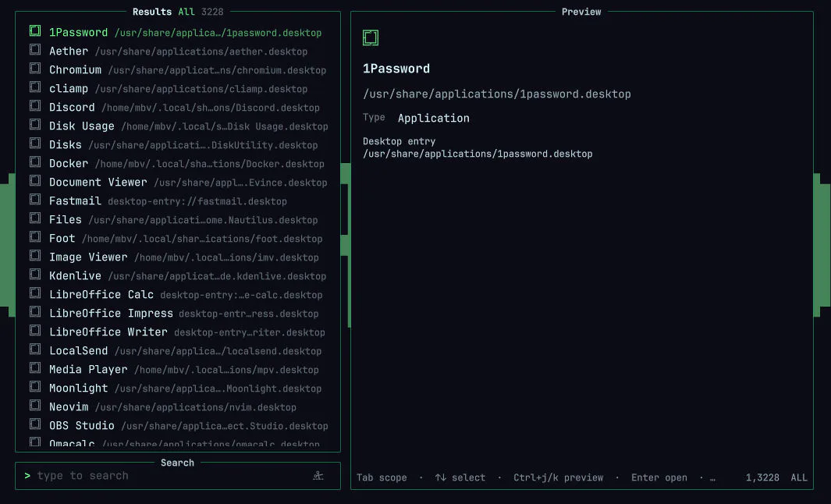Click the Tab scope hint
The width and height of the screenshot is (831, 504).
click(x=382, y=477)
